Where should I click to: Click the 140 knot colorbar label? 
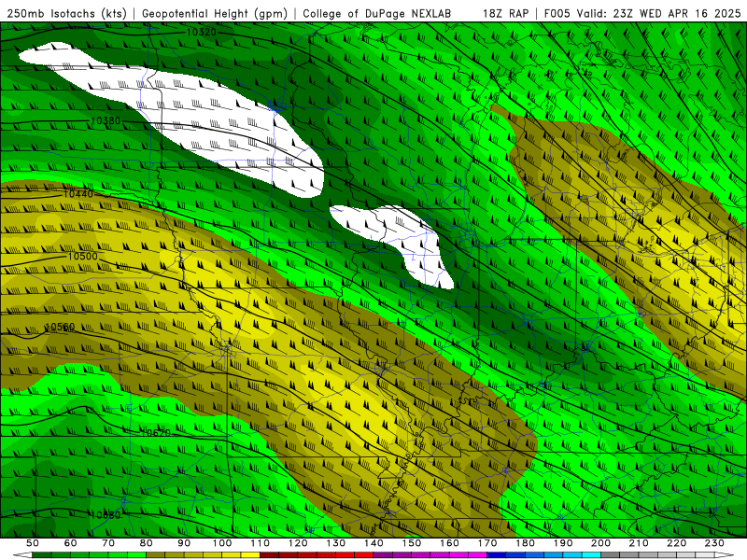pos(374,543)
